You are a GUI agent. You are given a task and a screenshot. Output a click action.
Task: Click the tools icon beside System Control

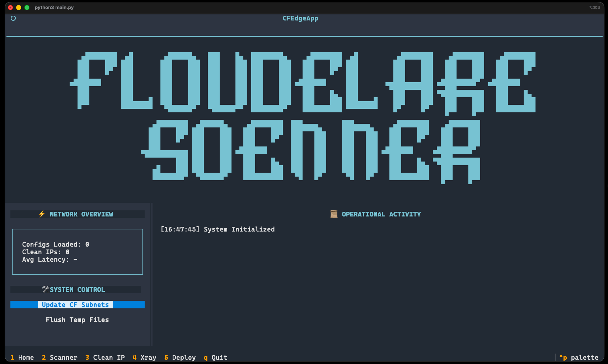click(45, 289)
